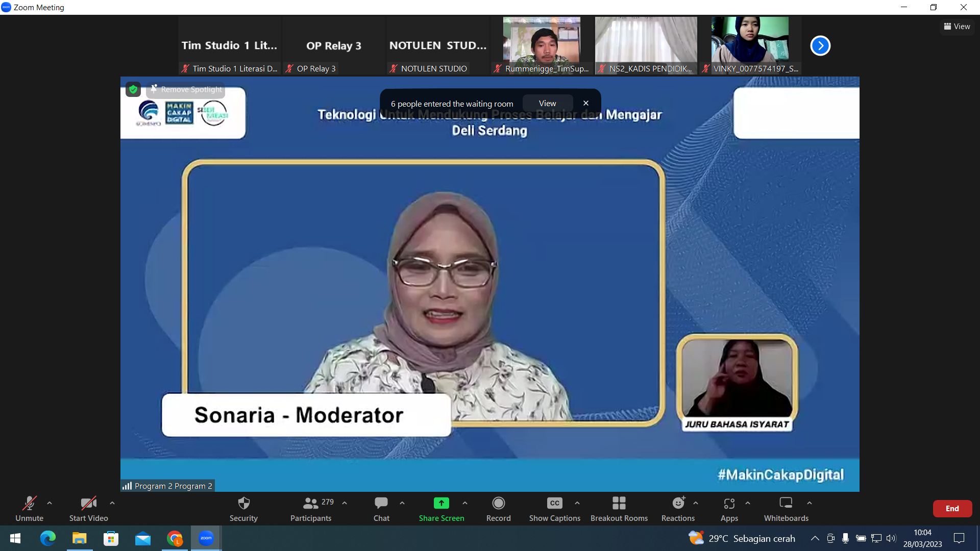Expand the Chat options arrow
Viewport: 980px width, 551px height.
pos(402,503)
